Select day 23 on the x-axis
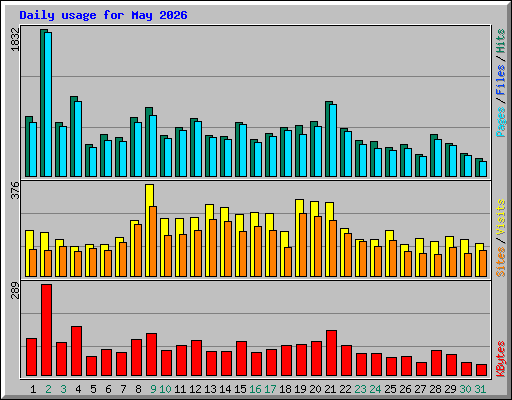The image size is (512, 400). 360,389
